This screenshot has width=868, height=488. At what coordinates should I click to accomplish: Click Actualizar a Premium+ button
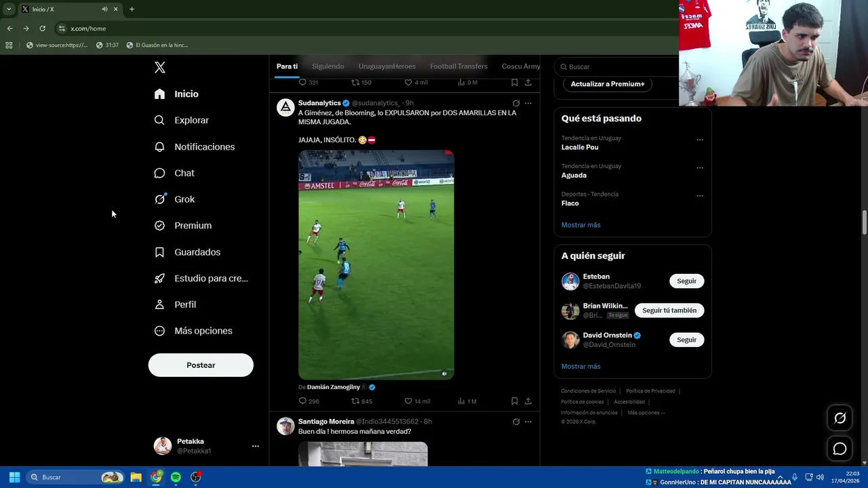coord(608,84)
